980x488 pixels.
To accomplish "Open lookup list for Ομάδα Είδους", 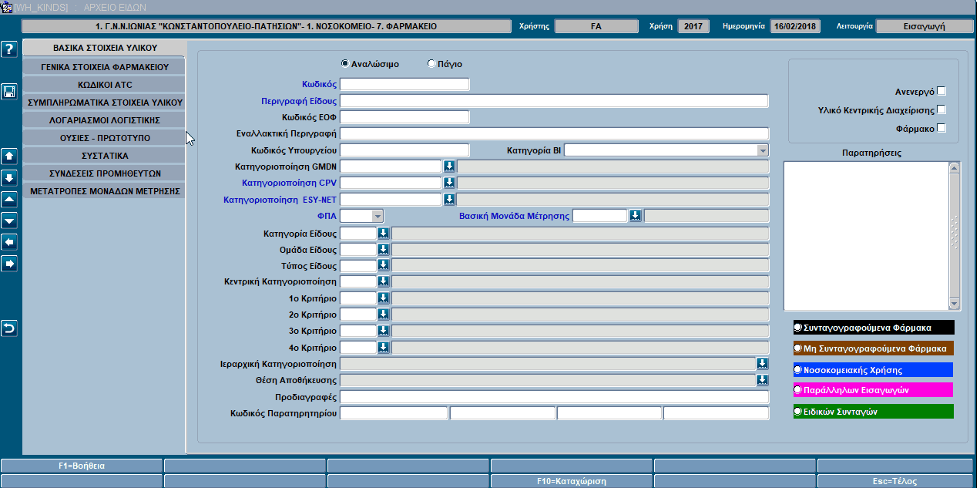I will click(384, 250).
